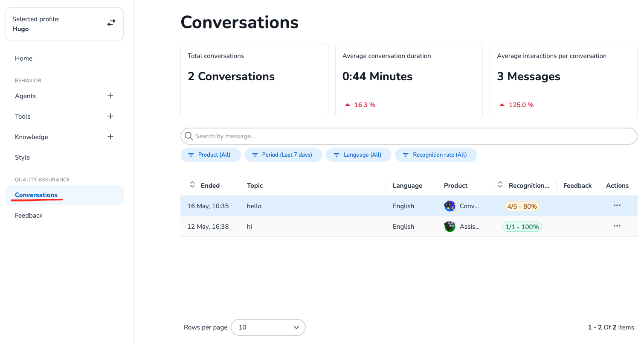Go to Home in the sidebar
This screenshot has width=644, height=344.
click(24, 58)
